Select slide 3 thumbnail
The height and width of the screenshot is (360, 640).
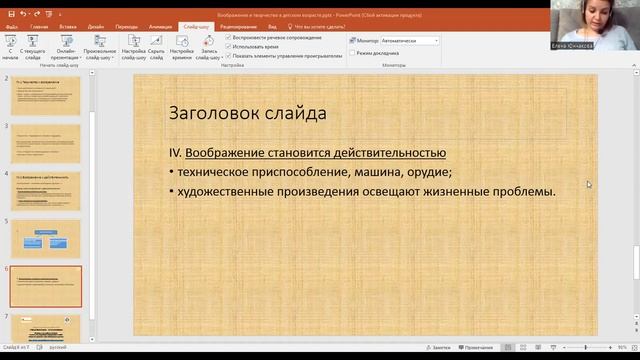click(46, 144)
